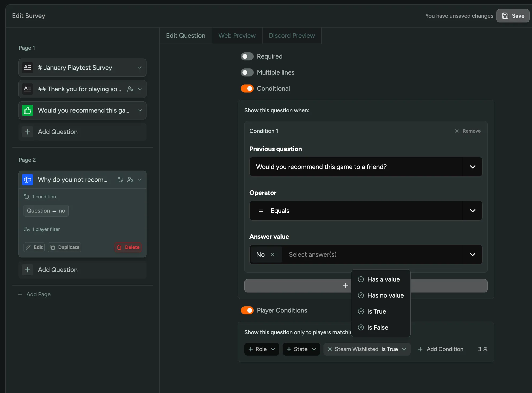Remove the Steam Wishlisted filter via its X icon
532x393 pixels.
[330, 349]
